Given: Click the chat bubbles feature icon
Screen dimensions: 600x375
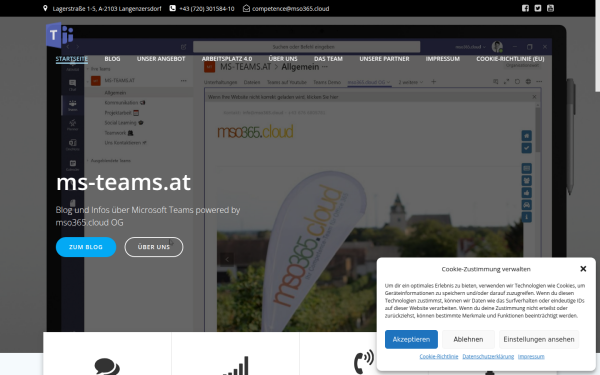Looking at the screenshot, I should point(107,366).
